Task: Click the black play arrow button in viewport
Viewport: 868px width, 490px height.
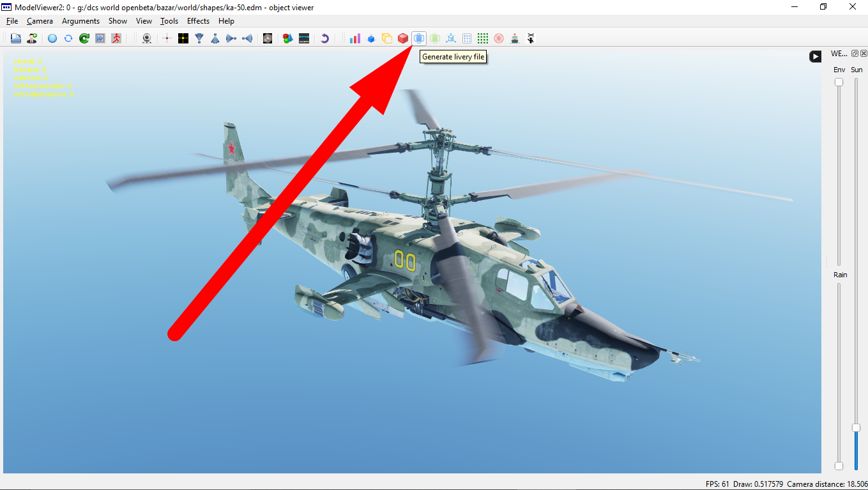Action: [816, 56]
